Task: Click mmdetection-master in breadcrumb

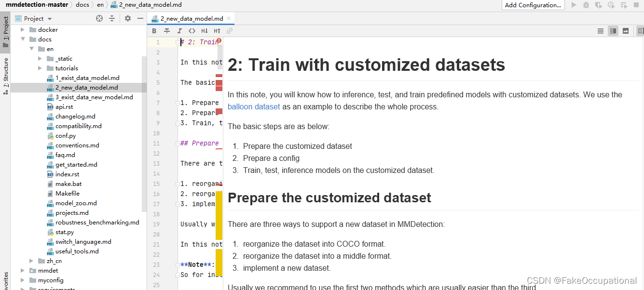Action: pyautogui.click(x=38, y=4)
